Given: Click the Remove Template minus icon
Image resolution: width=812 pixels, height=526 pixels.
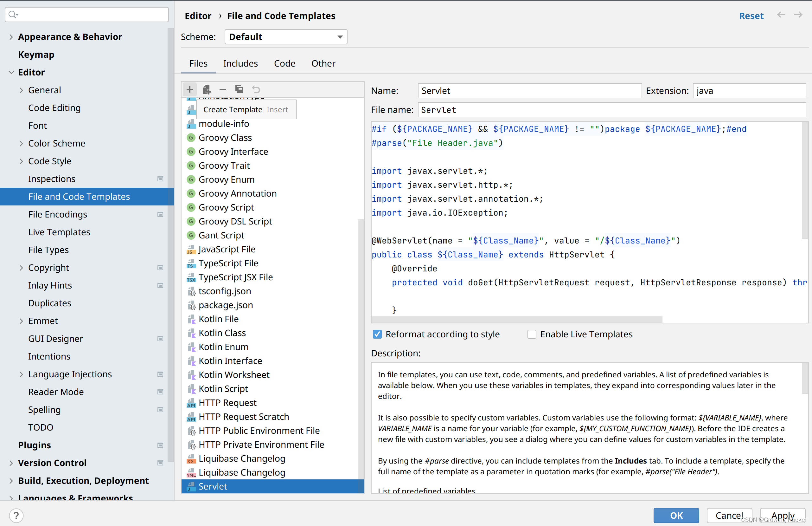Looking at the screenshot, I should [x=222, y=89].
